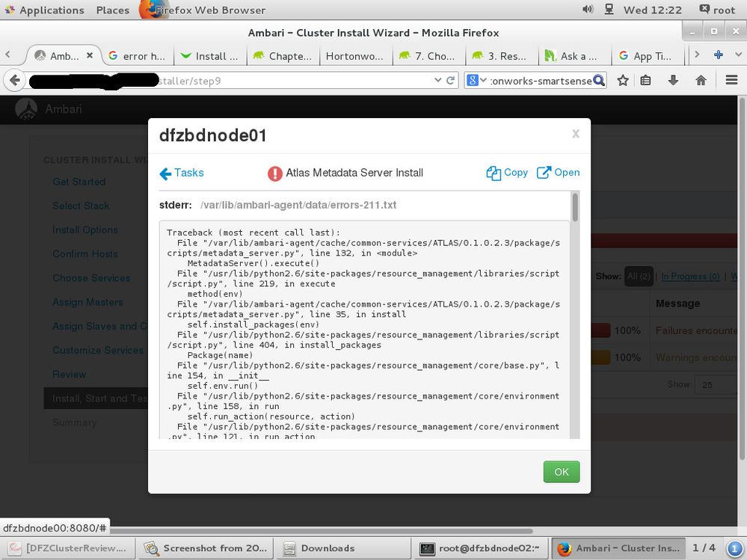Switch to the 'error h...' tab
Screen dimensions: 747x560
coord(138,56)
